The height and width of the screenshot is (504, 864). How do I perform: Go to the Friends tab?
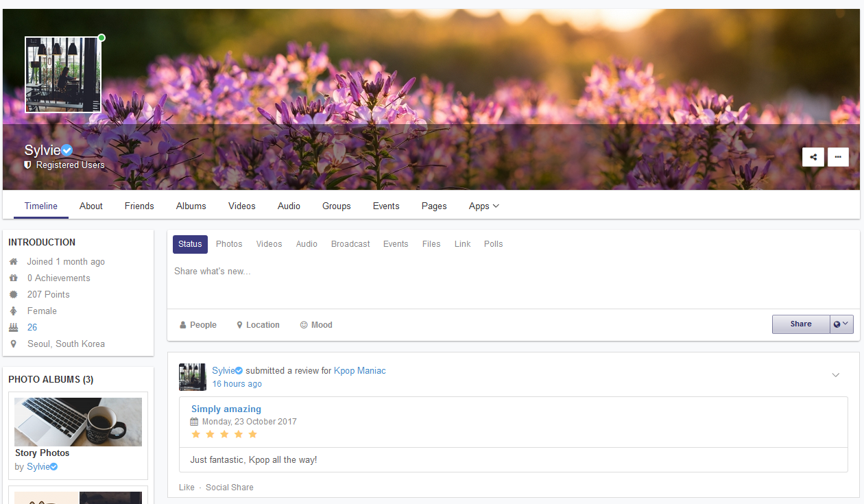[139, 206]
